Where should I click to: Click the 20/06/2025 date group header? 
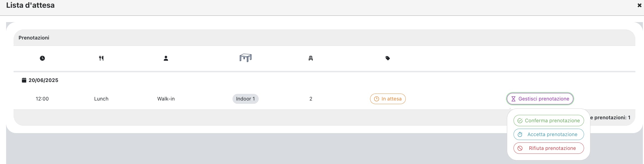click(x=40, y=80)
